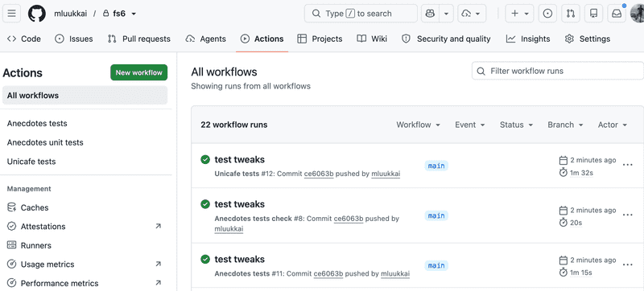Viewport: 644px width, 291px height.
Task: Open the create new plus dropdown
Action: [x=519, y=14]
